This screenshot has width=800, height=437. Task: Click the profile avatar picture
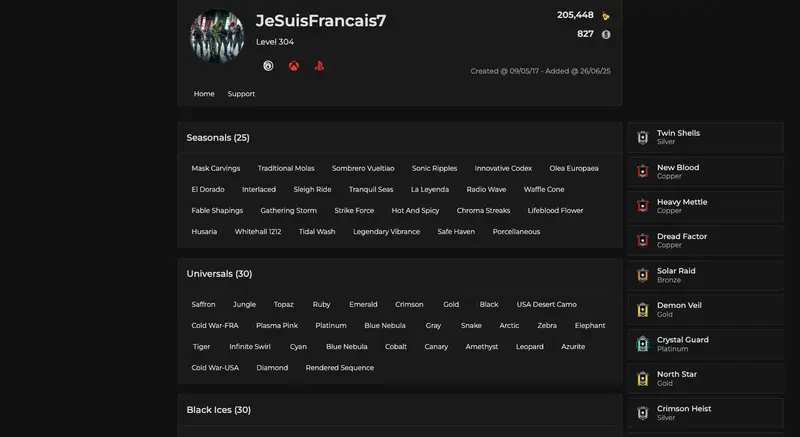pos(217,36)
